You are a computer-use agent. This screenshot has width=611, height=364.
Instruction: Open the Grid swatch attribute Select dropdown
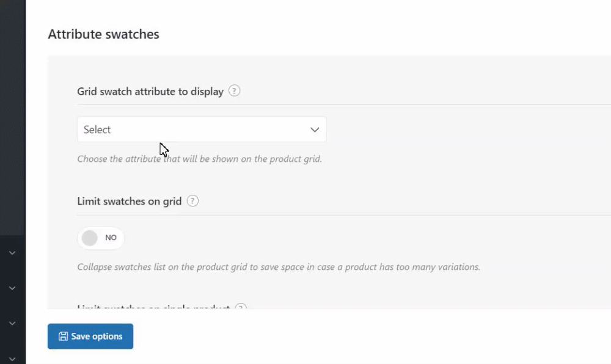coord(201,129)
